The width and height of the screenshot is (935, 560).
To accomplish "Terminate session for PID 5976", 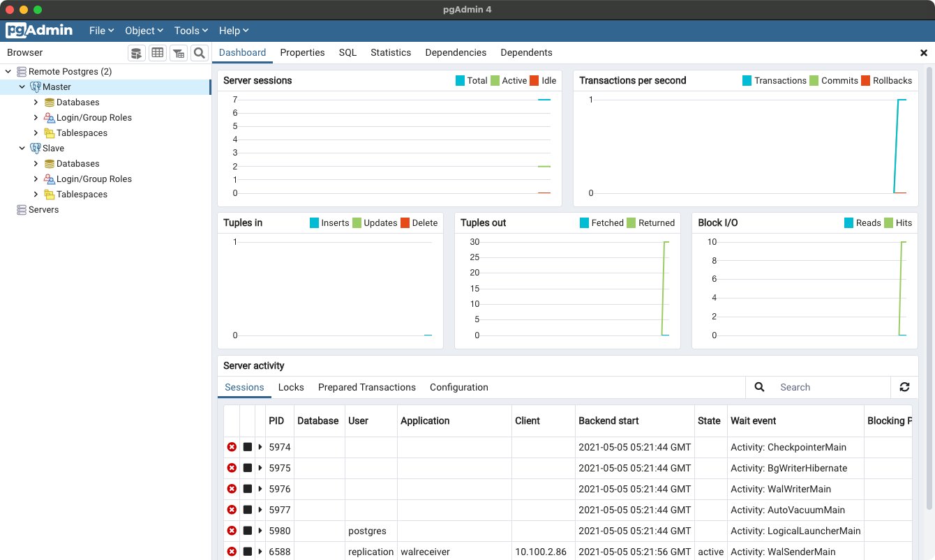I will 232,489.
